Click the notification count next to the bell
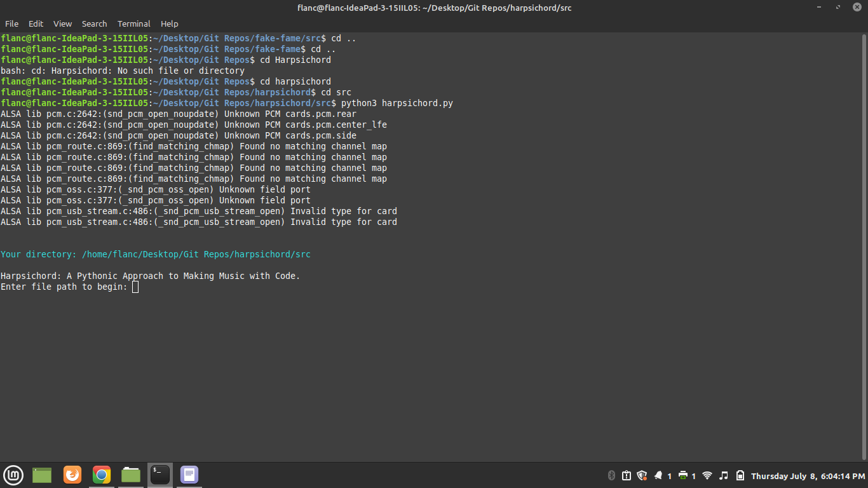Image resolution: width=868 pixels, height=488 pixels. tap(669, 476)
